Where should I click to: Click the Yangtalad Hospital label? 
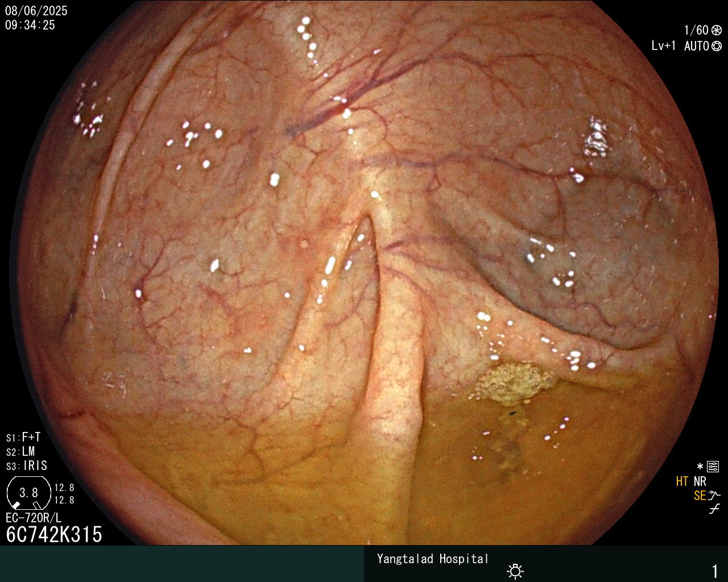[433, 559]
